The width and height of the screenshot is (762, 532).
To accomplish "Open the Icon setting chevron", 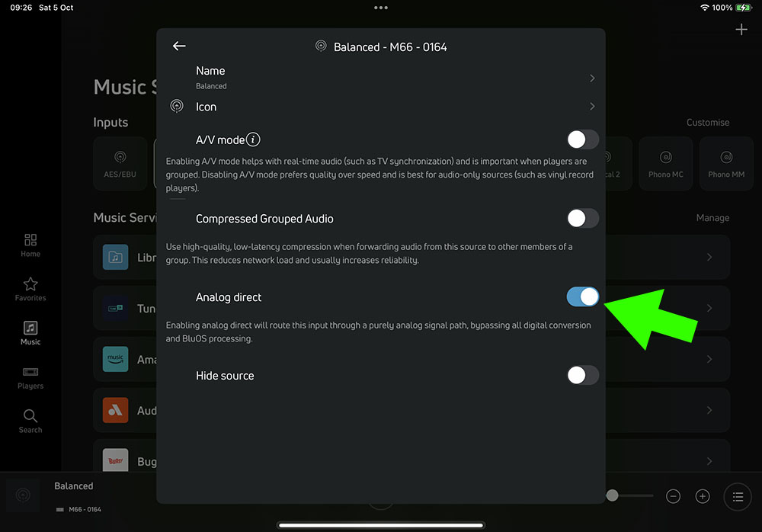I will pyautogui.click(x=592, y=106).
